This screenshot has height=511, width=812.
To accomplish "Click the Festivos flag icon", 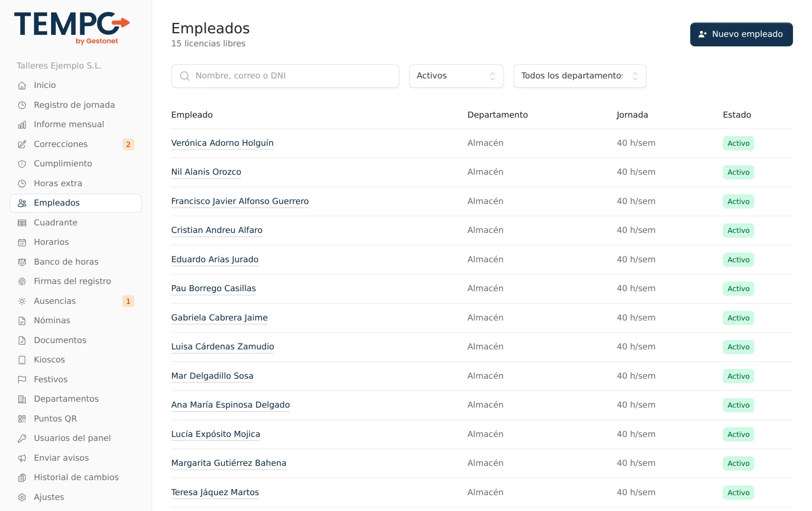I will click(x=22, y=379).
